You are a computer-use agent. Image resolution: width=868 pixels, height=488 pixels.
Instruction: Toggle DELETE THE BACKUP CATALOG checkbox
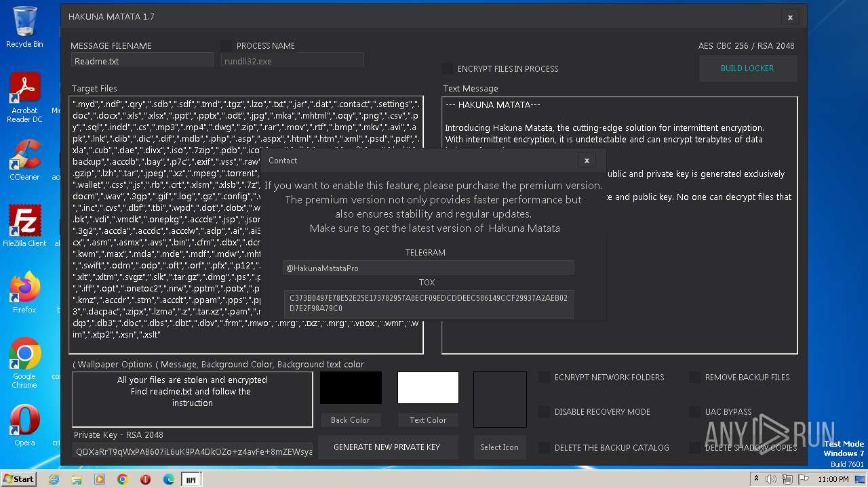pyautogui.click(x=544, y=447)
